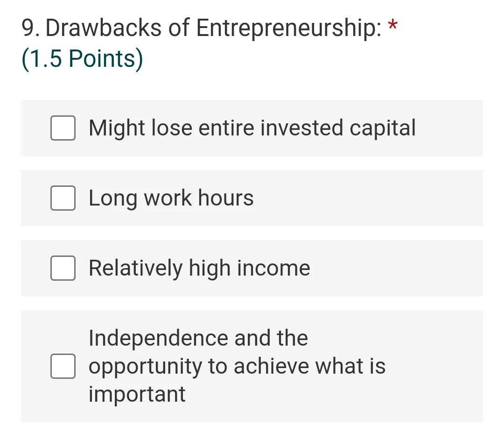Check the 'Relatively high income' checkbox
Viewport: 504px width, 440px height.
(x=63, y=268)
